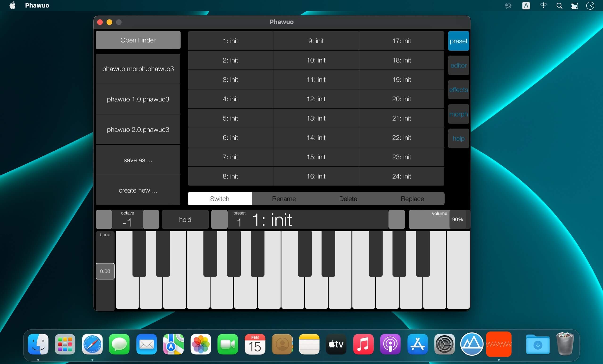Image resolution: width=603 pixels, height=364 pixels.
Task: Launch Launchpad in the Dock
Action: 65,344
